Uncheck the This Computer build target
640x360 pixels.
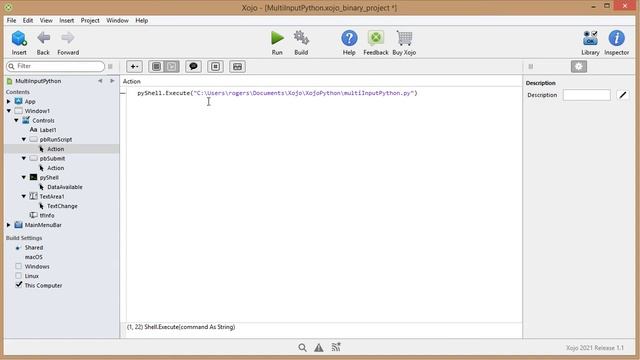pyautogui.click(x=18, y=285)
